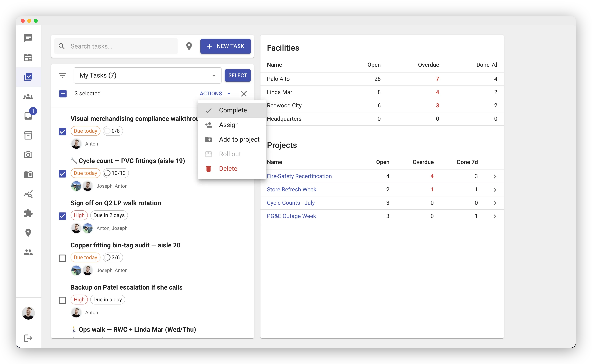Open Copper fitting bin-tag audit task title
Screen dimensions: 592x364
[125, 245]
